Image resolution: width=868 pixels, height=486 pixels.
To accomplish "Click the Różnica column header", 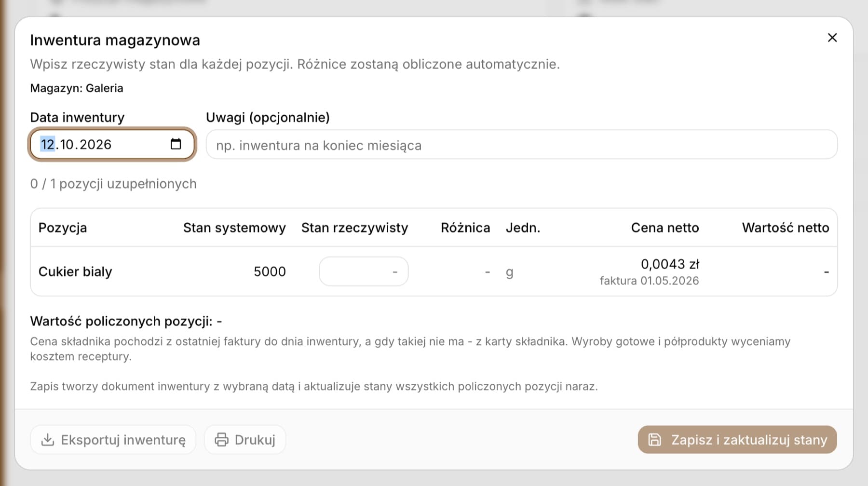I will tap(465, 228).
